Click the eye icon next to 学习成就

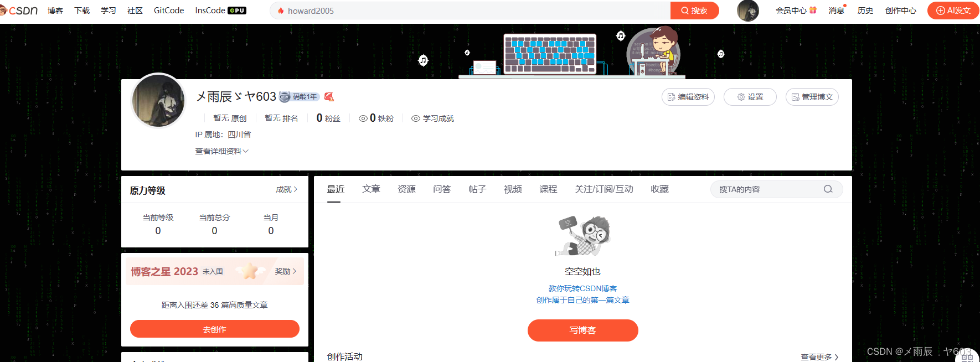click(416, 118)
